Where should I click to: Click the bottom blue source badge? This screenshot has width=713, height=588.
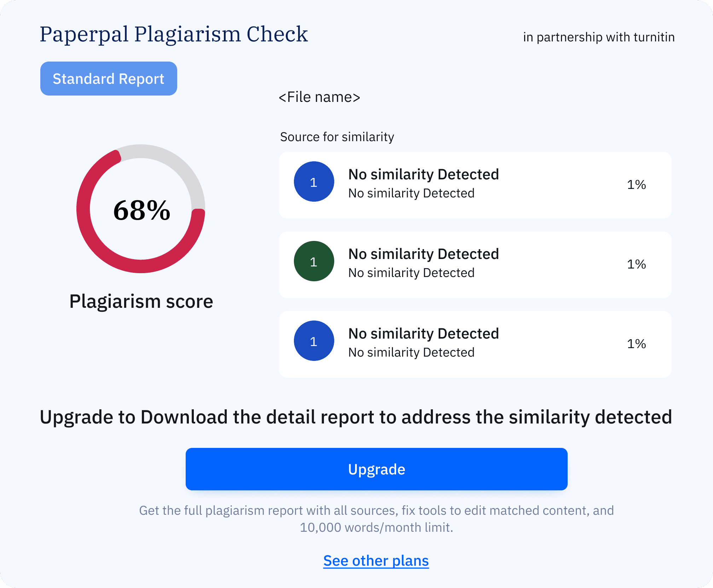(314, 341)
